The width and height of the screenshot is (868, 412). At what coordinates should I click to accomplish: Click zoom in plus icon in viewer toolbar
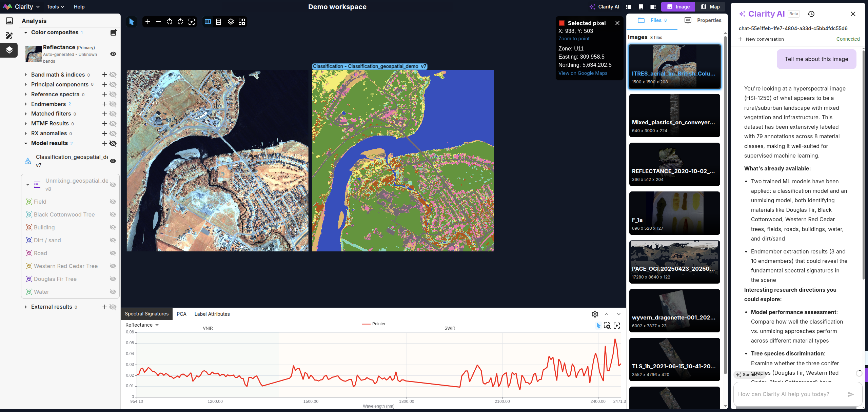[x=148, y=22]
